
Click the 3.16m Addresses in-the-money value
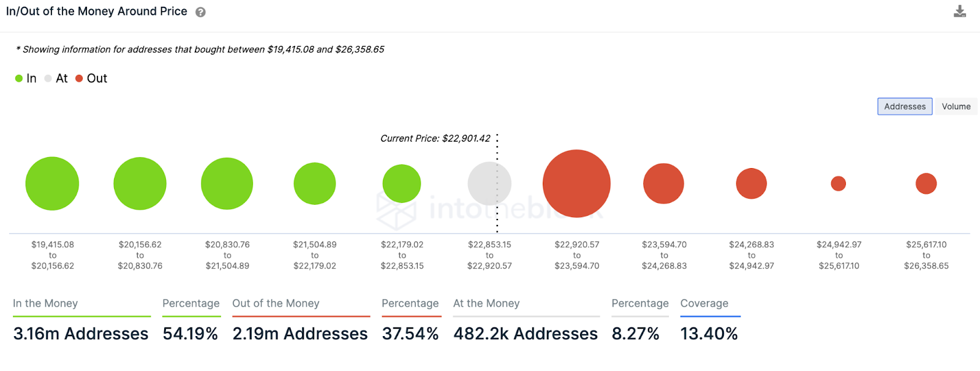pos(81,334)
